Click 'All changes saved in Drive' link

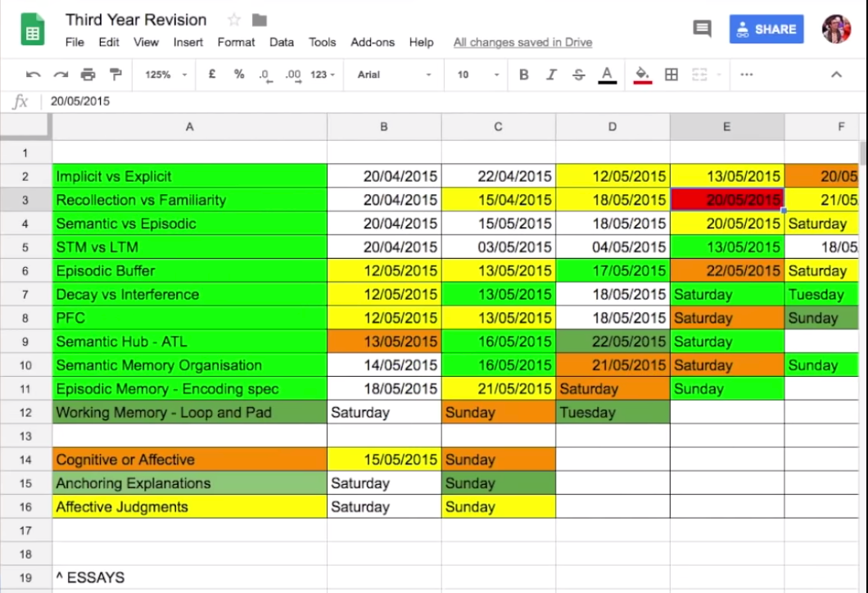pyautogui.click(x=522, y=42)
